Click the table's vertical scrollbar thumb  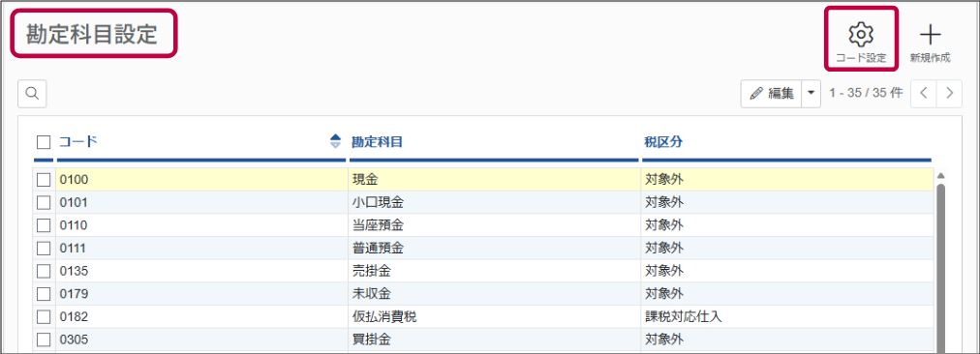(x=940, y=269)
